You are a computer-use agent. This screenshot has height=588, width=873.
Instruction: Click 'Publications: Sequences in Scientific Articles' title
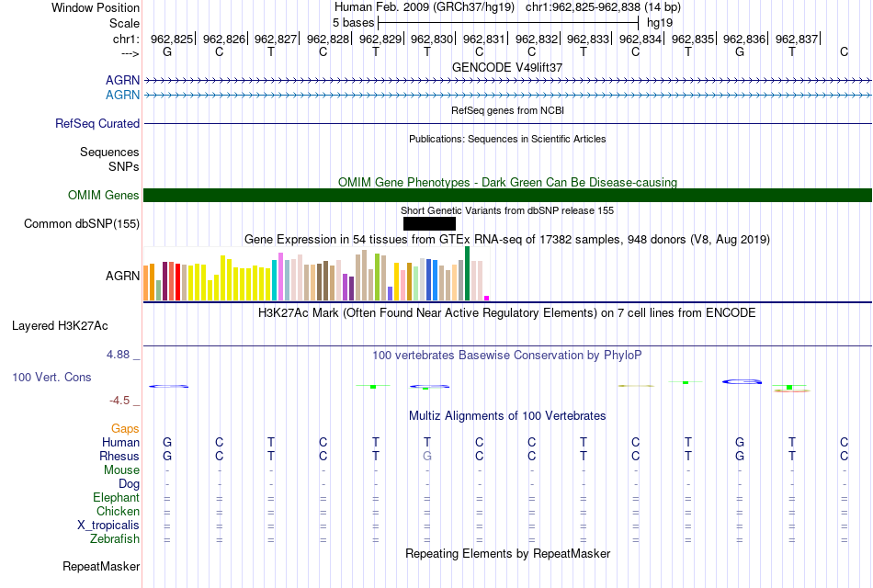[507, 139]
